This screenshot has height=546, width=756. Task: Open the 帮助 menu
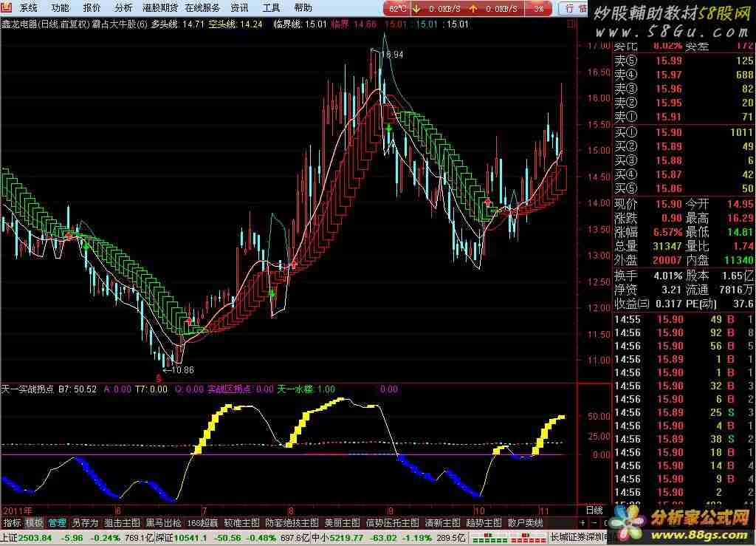303,7
